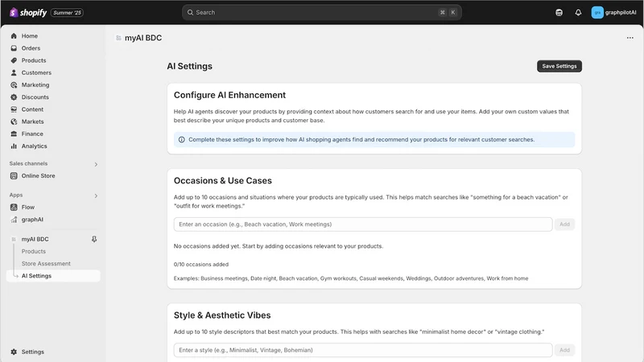Viewport: 644px width, 362px height.
Task: Open the graphAI app
Action: [32, 220]
